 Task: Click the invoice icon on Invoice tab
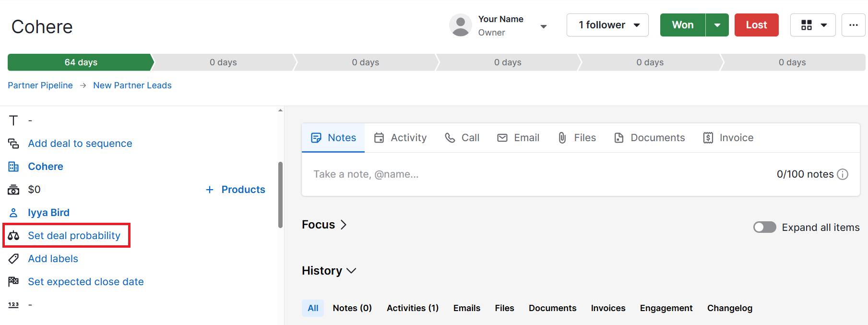coord(708,138)
